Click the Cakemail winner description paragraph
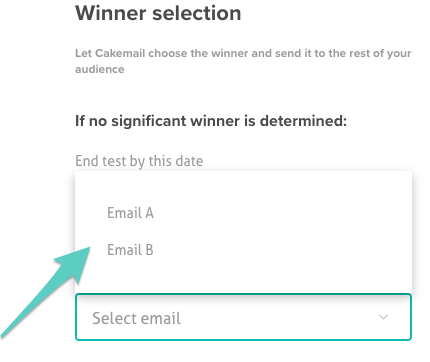Image resolution: width=430 pixels, height=362 pixels. (x=243, y=61)
